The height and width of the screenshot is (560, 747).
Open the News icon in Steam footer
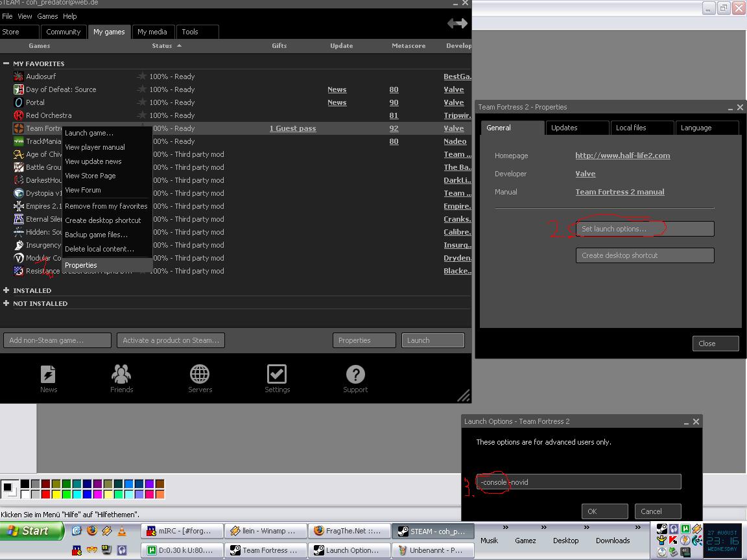point(48,375)
